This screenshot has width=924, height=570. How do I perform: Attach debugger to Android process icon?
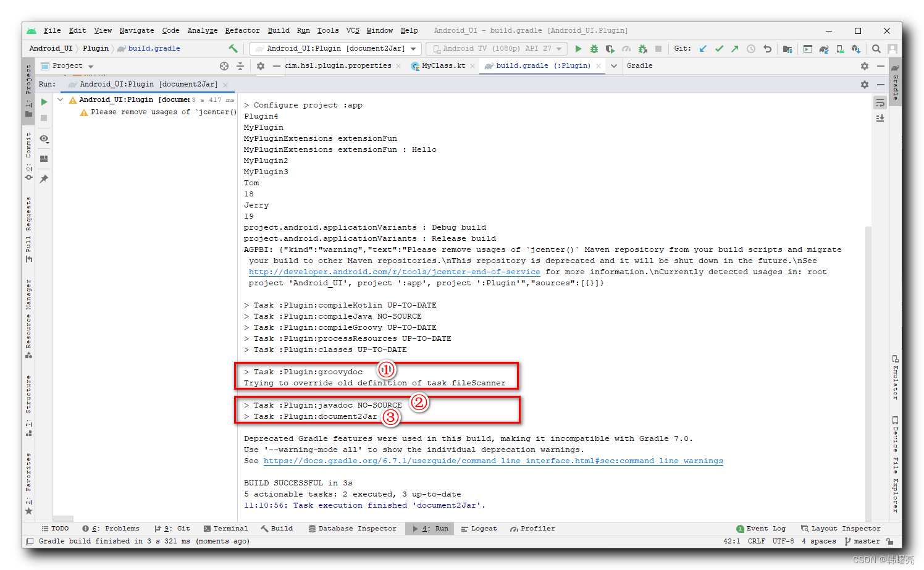642,48
